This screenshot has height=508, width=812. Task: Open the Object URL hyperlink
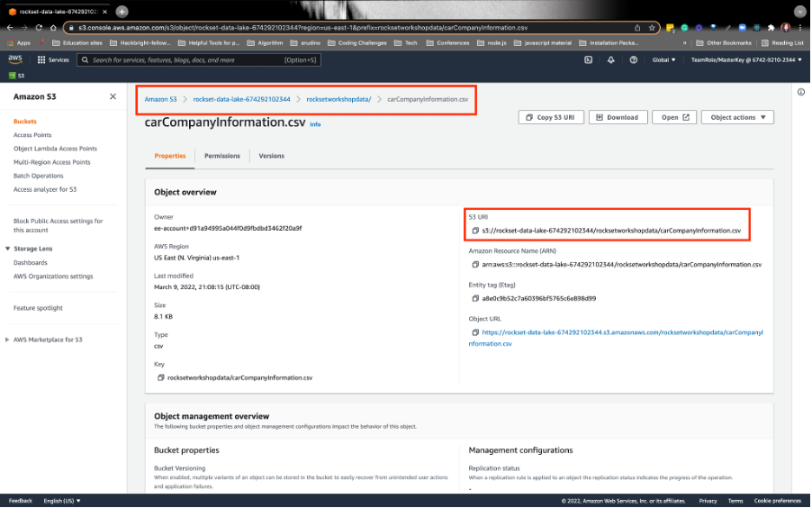(616, 338)
